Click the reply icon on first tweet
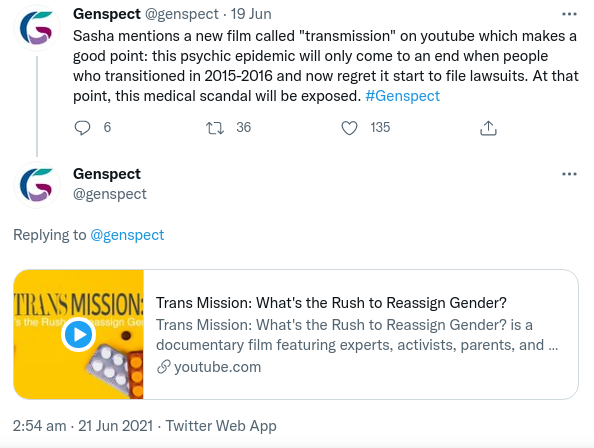594x448 pixels. pos(82,128)
